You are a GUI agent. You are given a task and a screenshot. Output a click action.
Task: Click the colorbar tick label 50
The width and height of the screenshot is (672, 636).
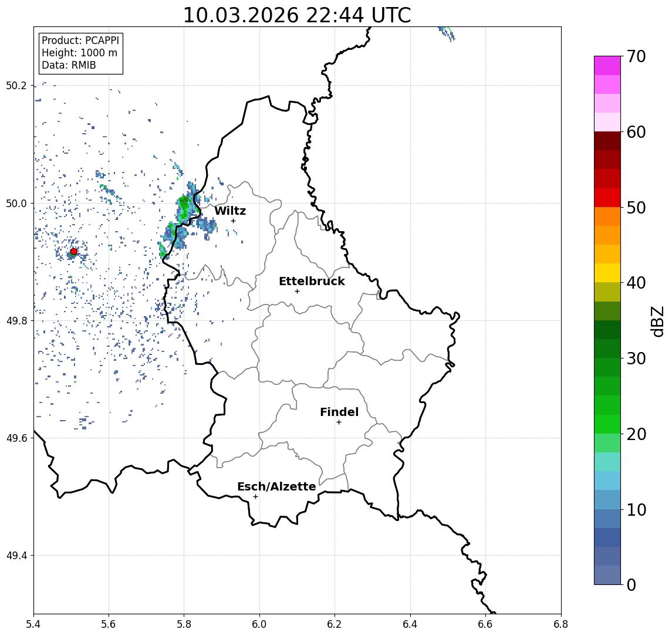tap(636, 208)
